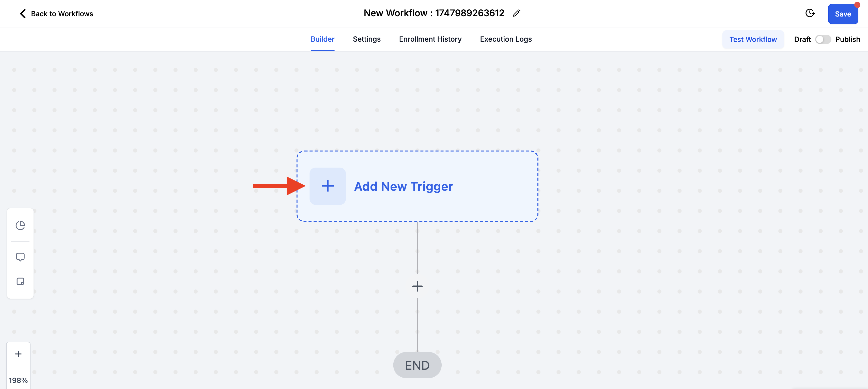Click the Add New Trigger text
The width and height of the screenshot is (868, 389).
tap(403, 187)
